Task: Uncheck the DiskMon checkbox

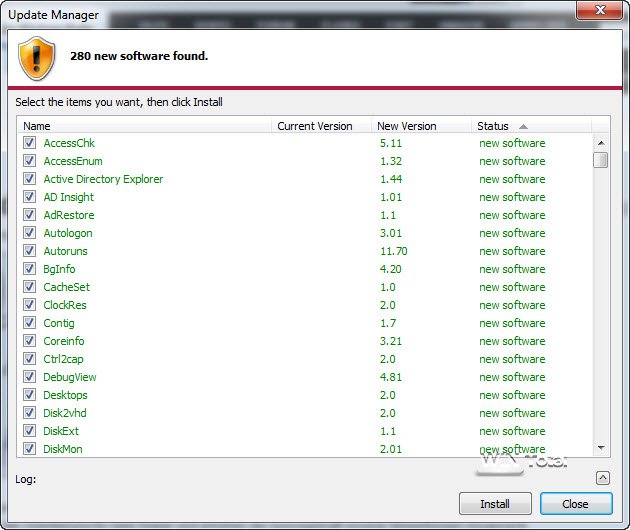Action: point(29,448)
